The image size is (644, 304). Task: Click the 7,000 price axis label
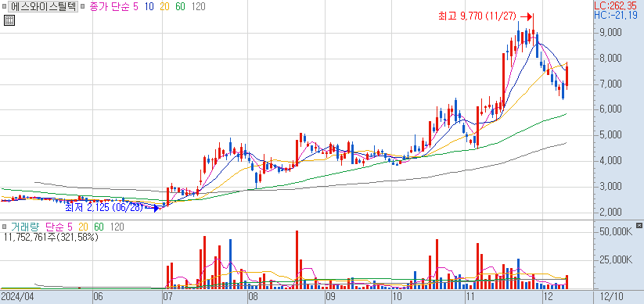coord(610,84)
